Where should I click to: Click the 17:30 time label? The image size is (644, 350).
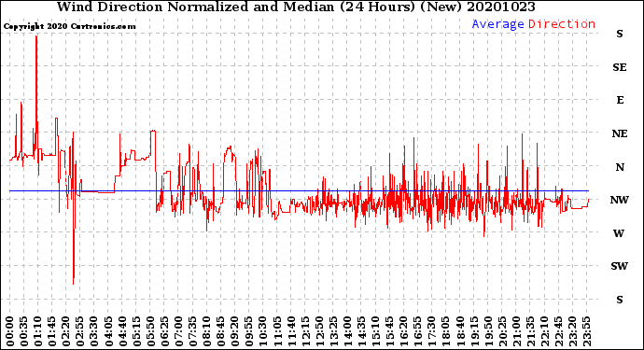pos(431,331)
